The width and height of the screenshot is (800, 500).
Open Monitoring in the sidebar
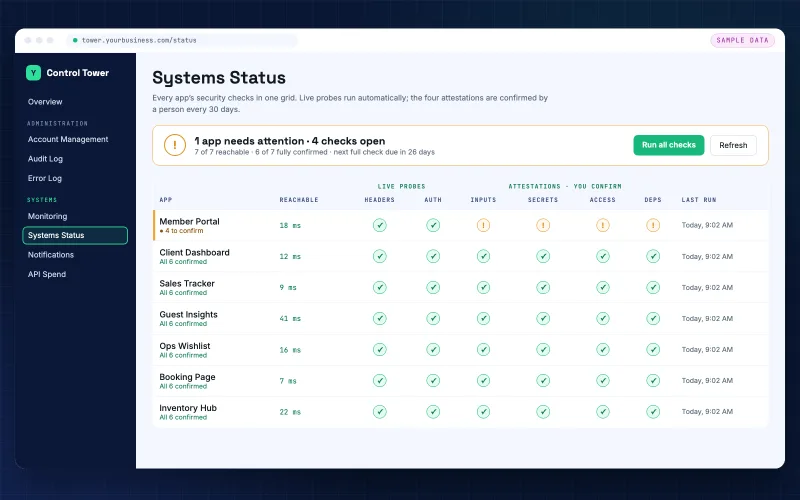click(x=47, y=216)
